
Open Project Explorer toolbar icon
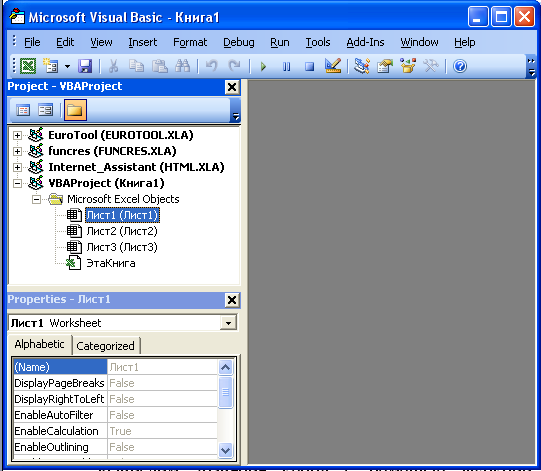click(x=362, y=66)
